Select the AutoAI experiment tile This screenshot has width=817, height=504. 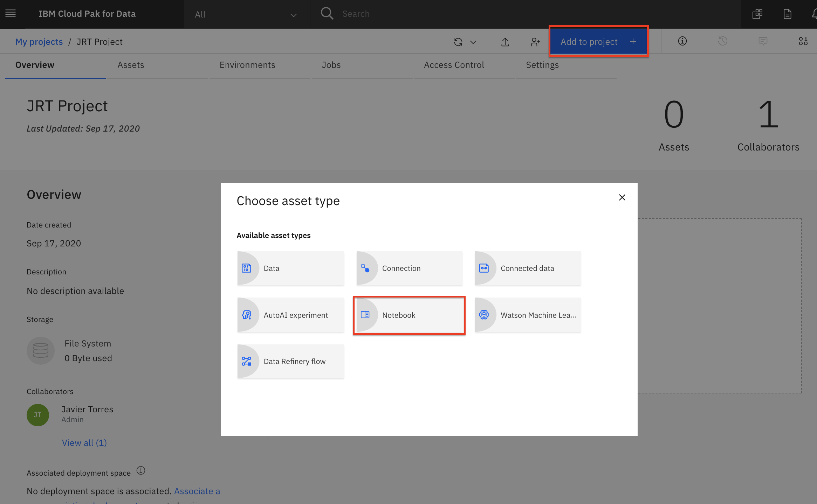[x=290, y=315]
